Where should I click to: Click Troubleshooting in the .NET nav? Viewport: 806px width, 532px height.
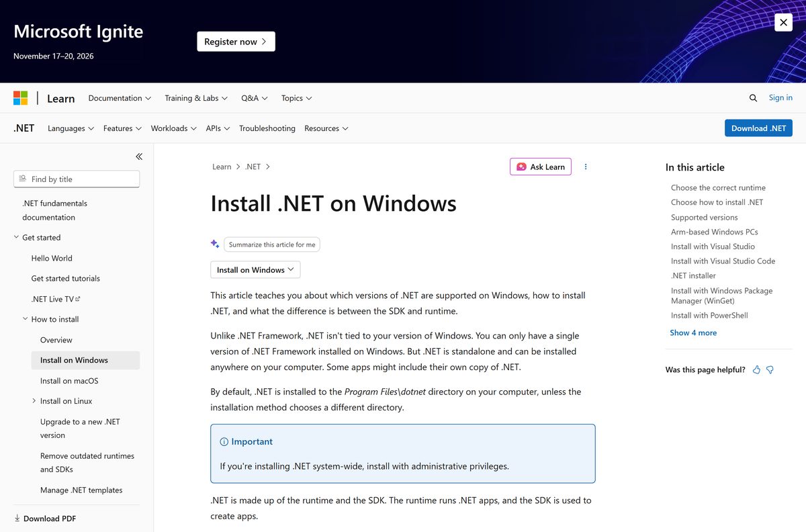pyautogui.click(x=267, y=128)
